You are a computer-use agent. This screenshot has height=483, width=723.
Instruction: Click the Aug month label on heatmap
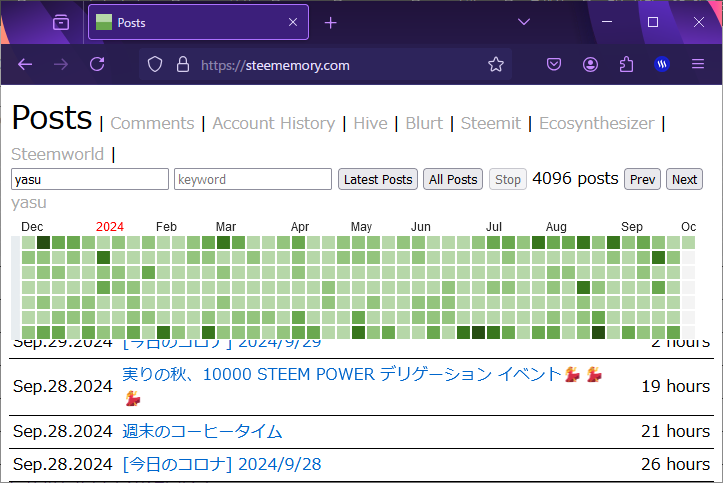pos(556,227)
